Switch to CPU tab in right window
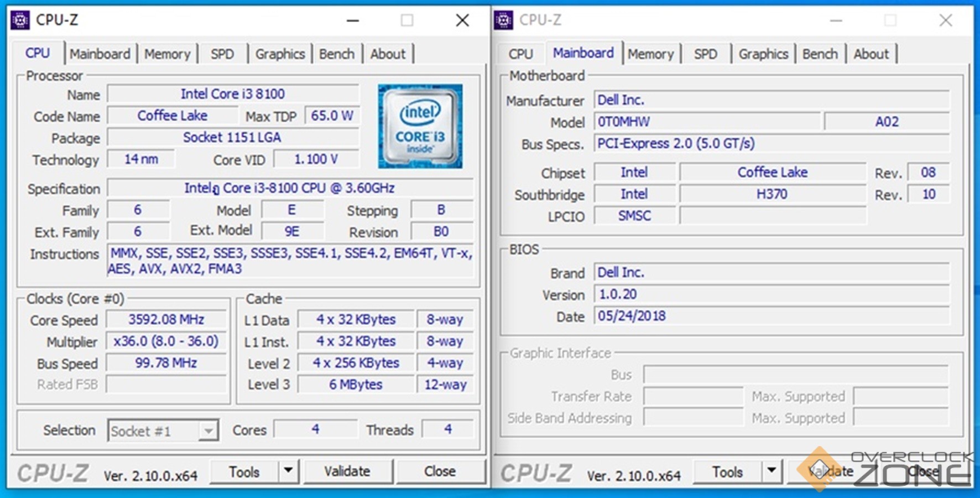Viewport: 980px width, 498px height. coord(520,54)
